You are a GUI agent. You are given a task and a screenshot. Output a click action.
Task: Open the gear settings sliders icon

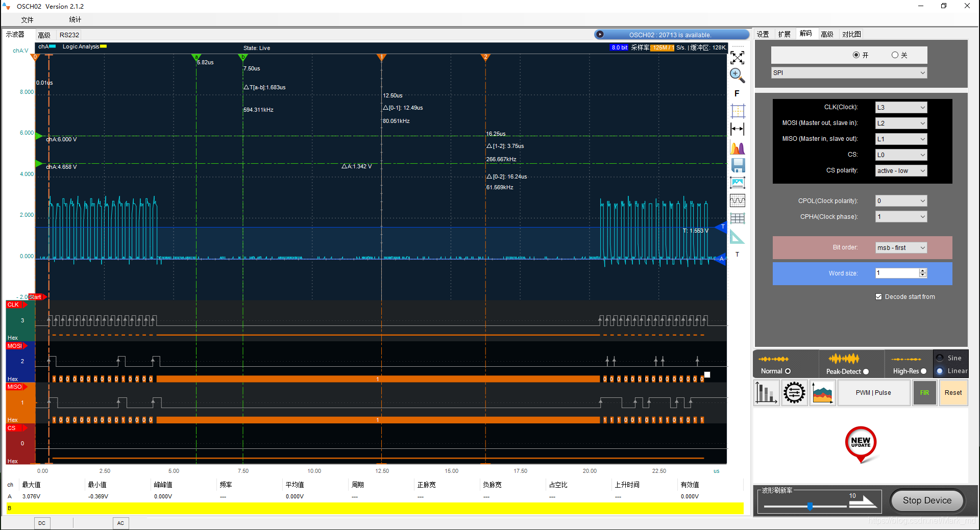tap(794, 393)
